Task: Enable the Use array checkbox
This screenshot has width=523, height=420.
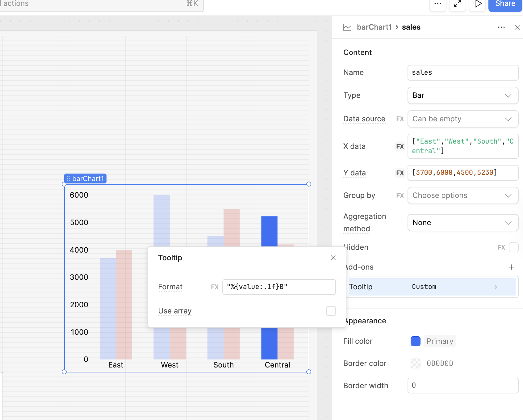Action: click(331, 311)
